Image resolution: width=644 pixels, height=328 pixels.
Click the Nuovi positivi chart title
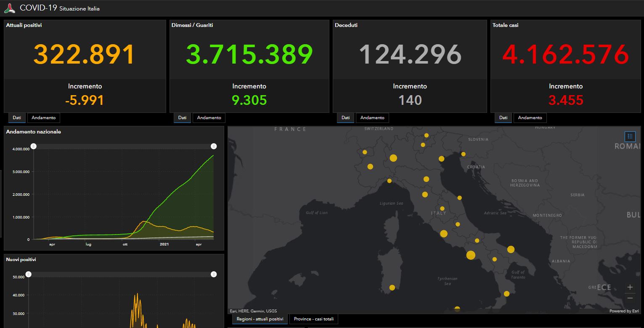21,259
